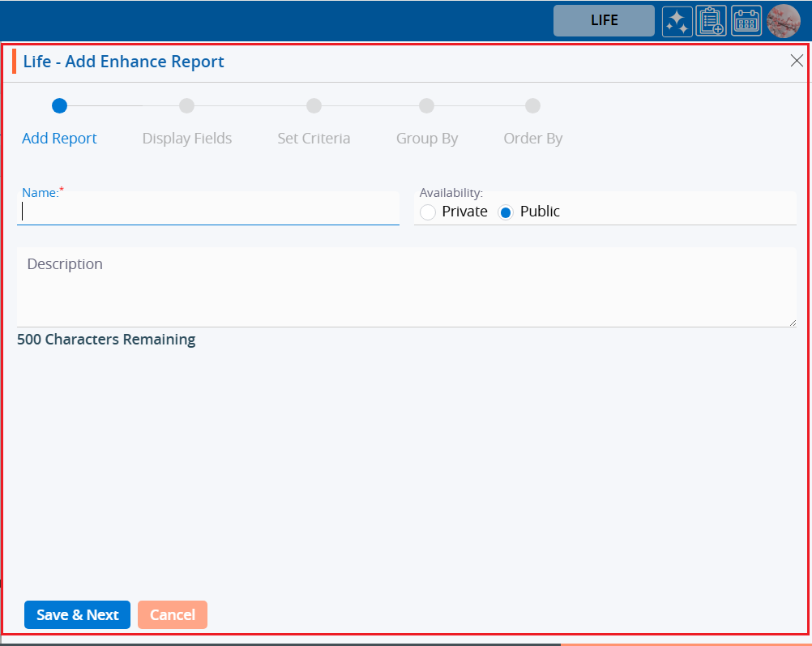Click the user profile avatar
This screenshot has width=812, height=646.
pos(783,21)
